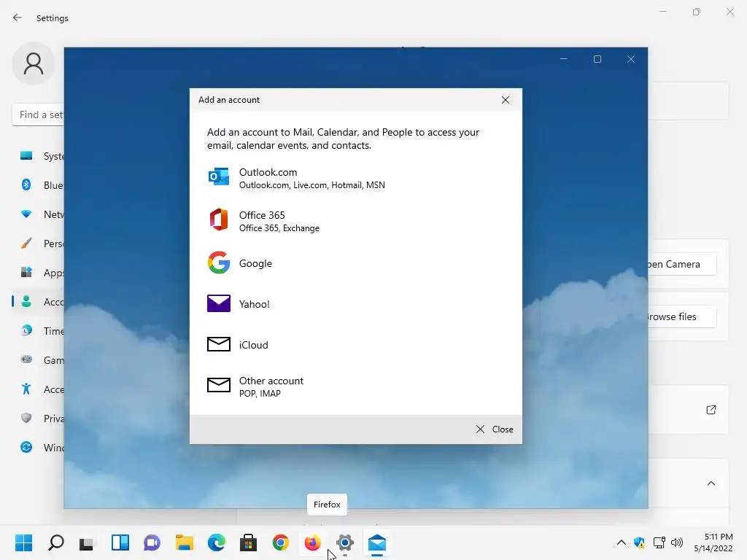Open Personalization category in Settings sidebar
Screen dimensions: 747x560
(38, 244)
